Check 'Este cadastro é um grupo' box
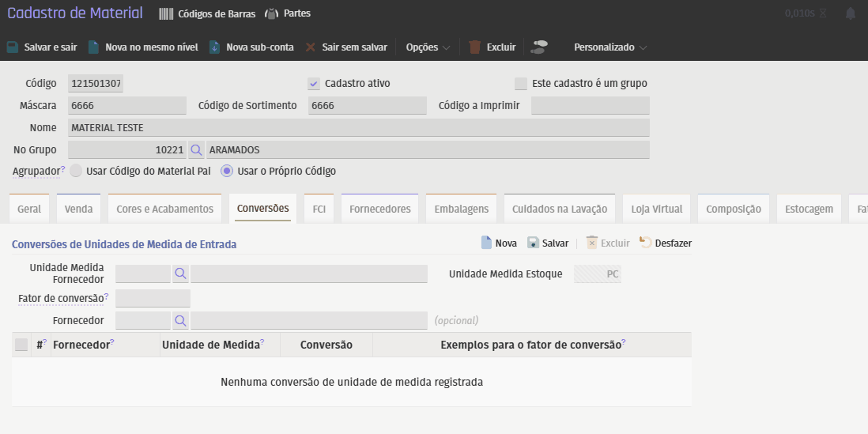 (520, 83)
